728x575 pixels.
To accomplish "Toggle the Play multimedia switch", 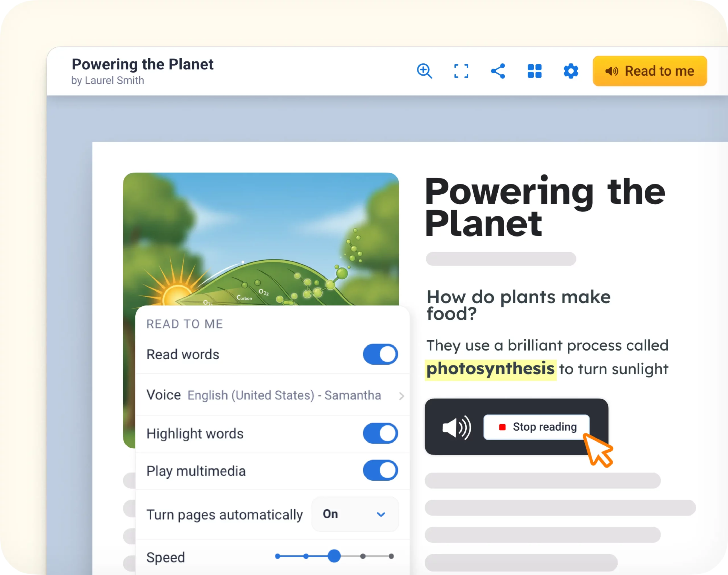I will coord(380,470).
